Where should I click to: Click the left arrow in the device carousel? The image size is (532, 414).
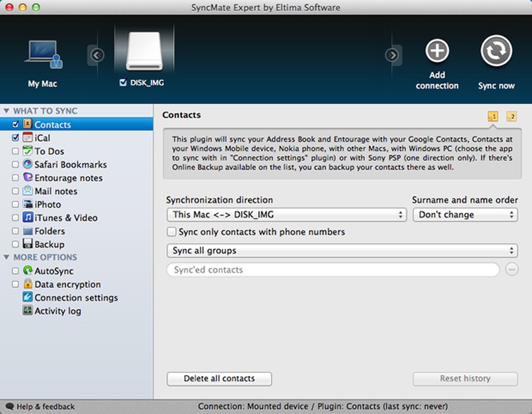pos(96,55)
